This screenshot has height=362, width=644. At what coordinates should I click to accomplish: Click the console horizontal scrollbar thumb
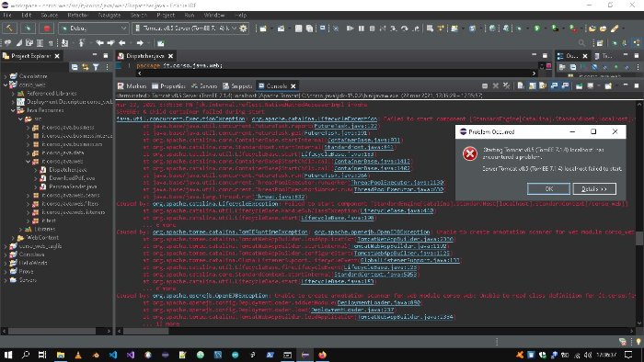click(145, 331)
